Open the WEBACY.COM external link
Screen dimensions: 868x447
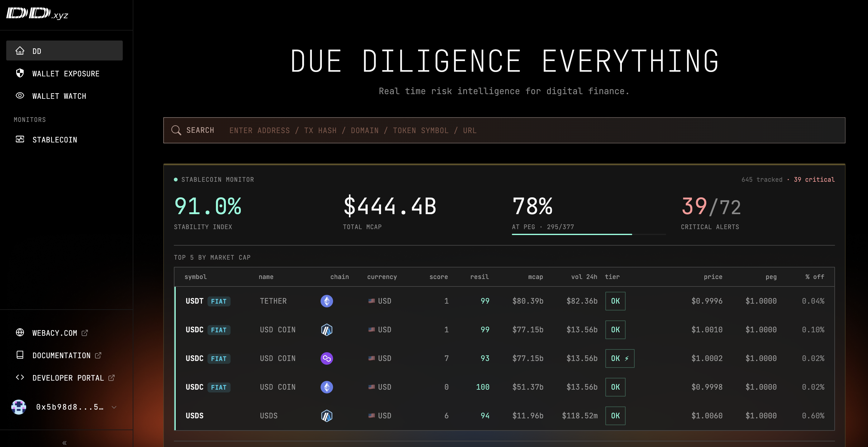(x=60, y=333)
